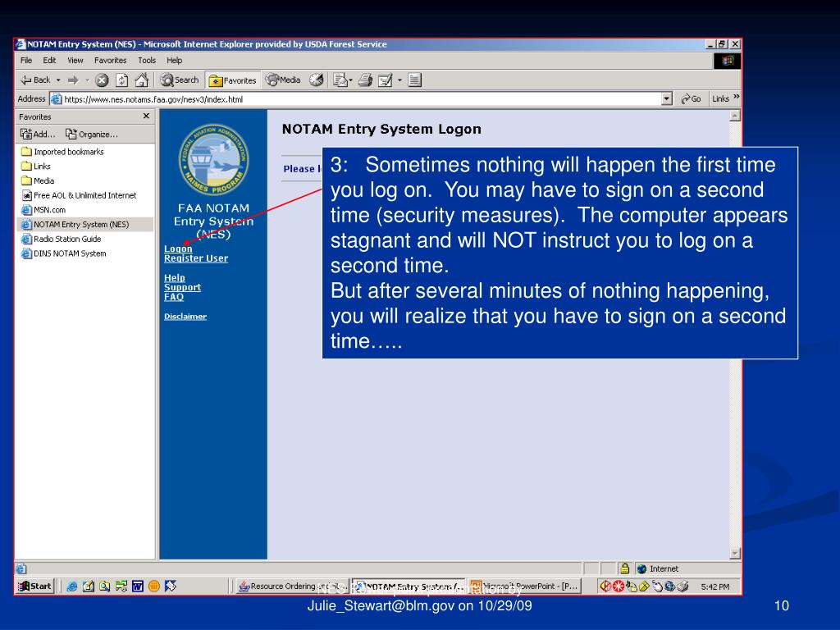Click the IE page icon in title bar
This screenshot has height=630, width=840.
21,44
